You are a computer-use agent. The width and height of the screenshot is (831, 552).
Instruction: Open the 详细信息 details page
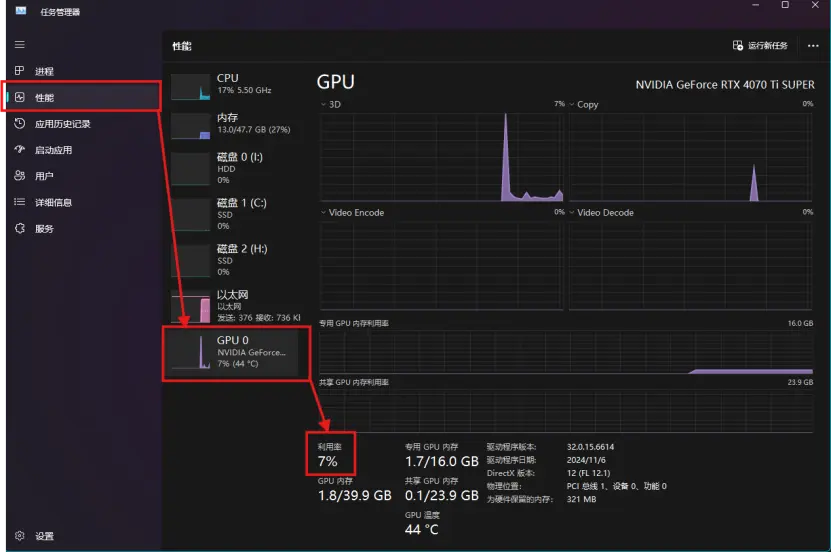click(53, 202)
